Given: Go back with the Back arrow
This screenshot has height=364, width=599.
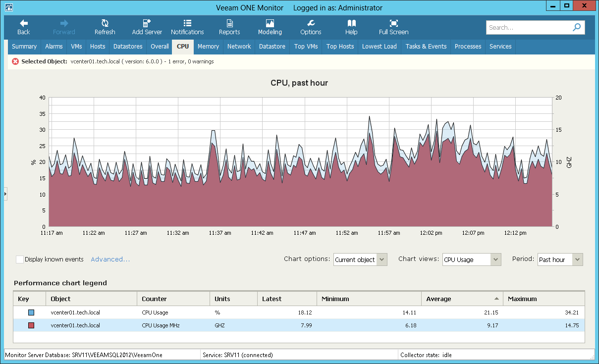Looking at the screenshot, I should (23, 27).
